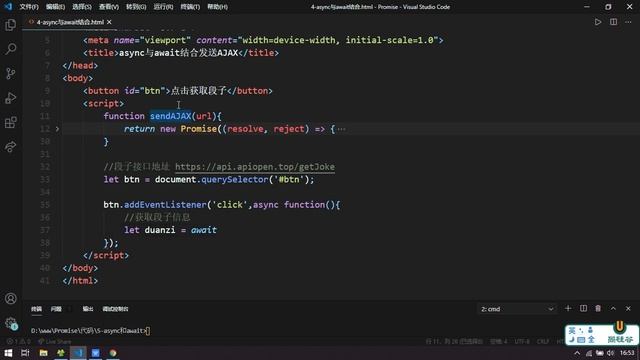Open the 文件(F) menu
The height and width of the screenshot is (360, 640).
29,7
